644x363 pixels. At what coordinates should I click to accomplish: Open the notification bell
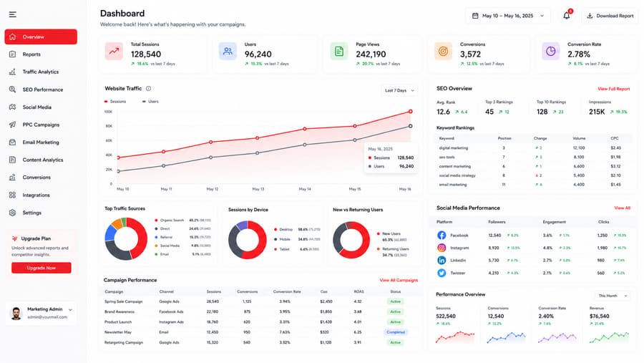click(567, 16)
